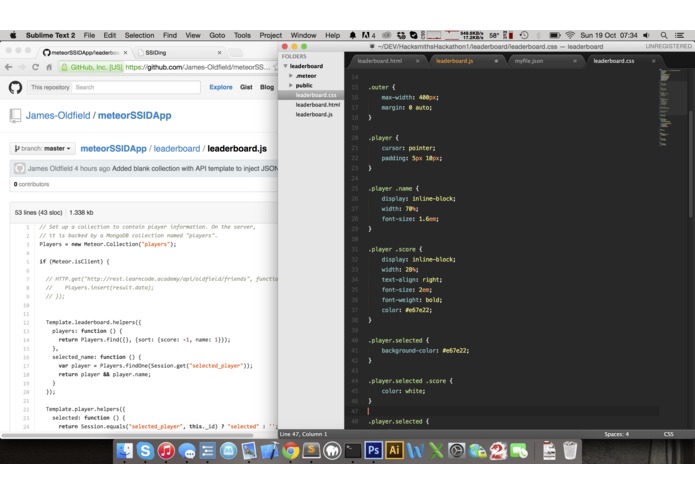This screenshot has width=695, height=494.
Task: Open FaceTime in the Dock
Action: click(519, 451)
